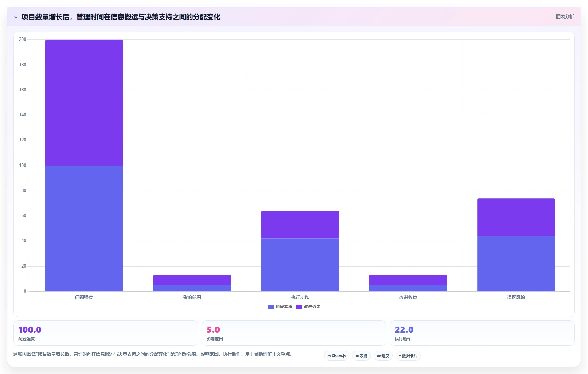Click the 进度 tag button

tap(383, 356)
